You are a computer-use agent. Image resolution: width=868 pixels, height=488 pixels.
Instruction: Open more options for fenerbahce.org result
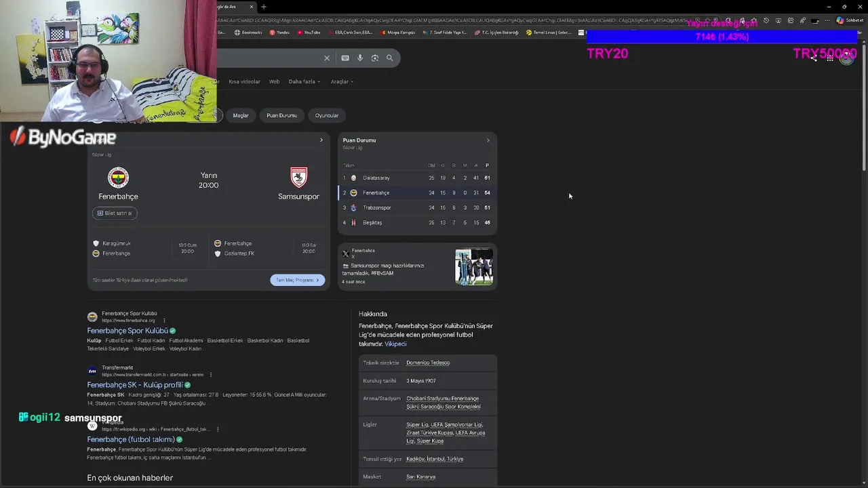[164, 321]
